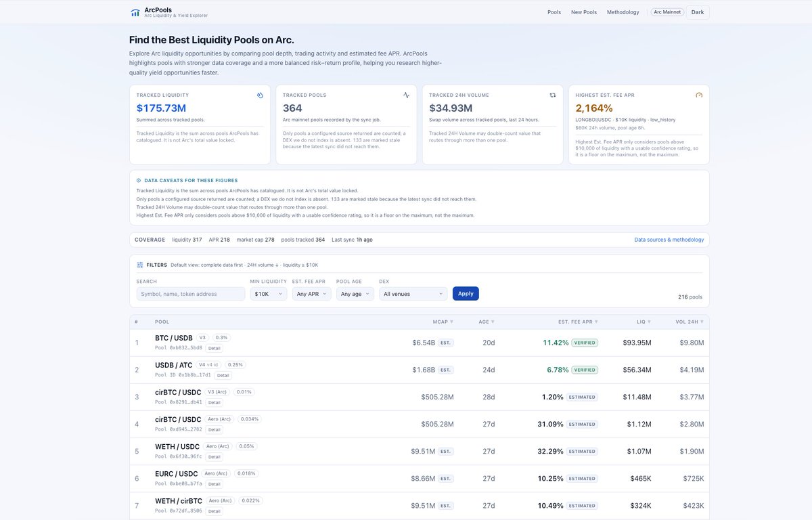
Task: Open Detail for the BTC / USDB pool
Action: 214,348
